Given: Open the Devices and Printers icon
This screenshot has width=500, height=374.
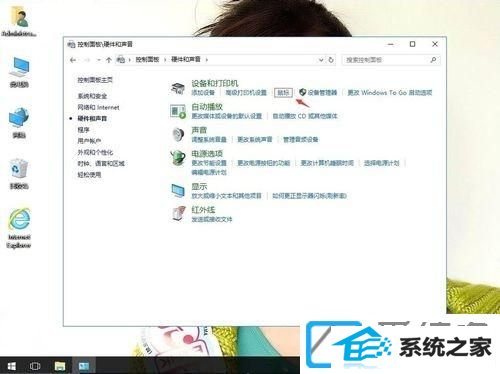Looking at the screenshot, I should click(x=178, y=88).
